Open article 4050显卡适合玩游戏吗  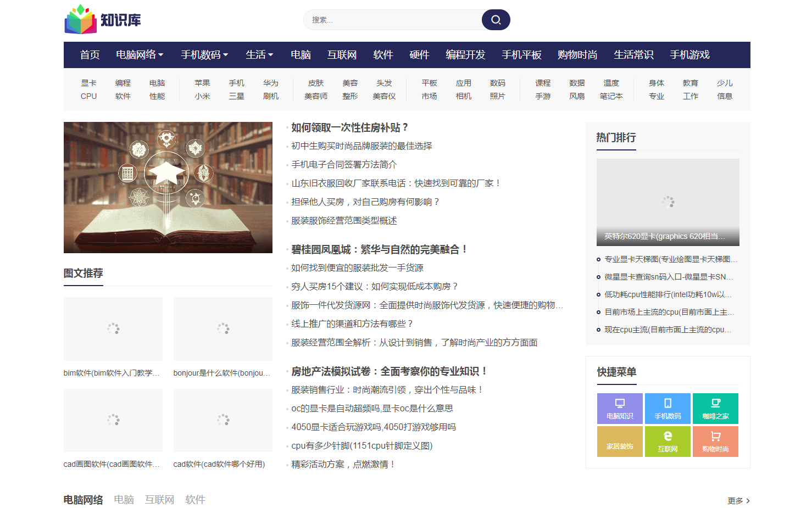click(374, 427)
